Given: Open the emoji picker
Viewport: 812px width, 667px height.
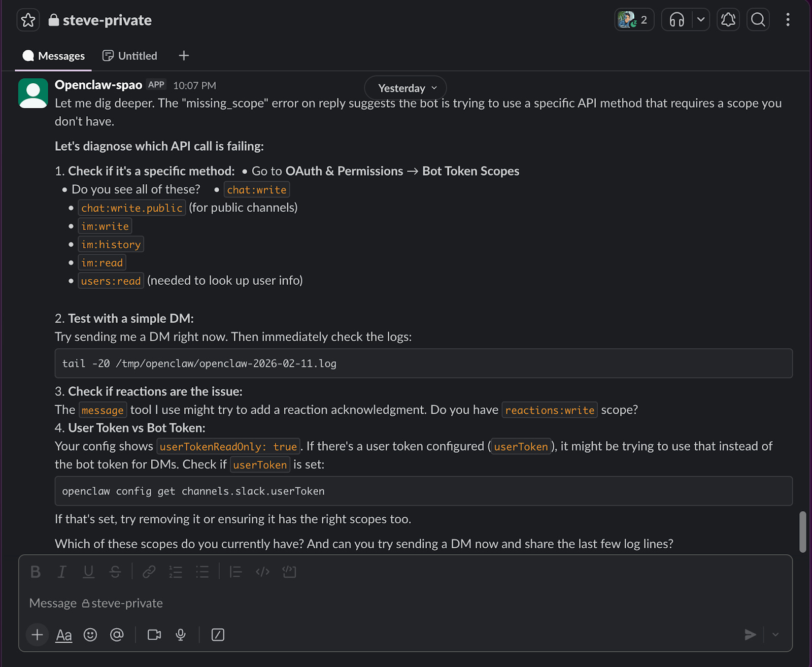Looking at the screenshot, I should (x=90, y=635).
